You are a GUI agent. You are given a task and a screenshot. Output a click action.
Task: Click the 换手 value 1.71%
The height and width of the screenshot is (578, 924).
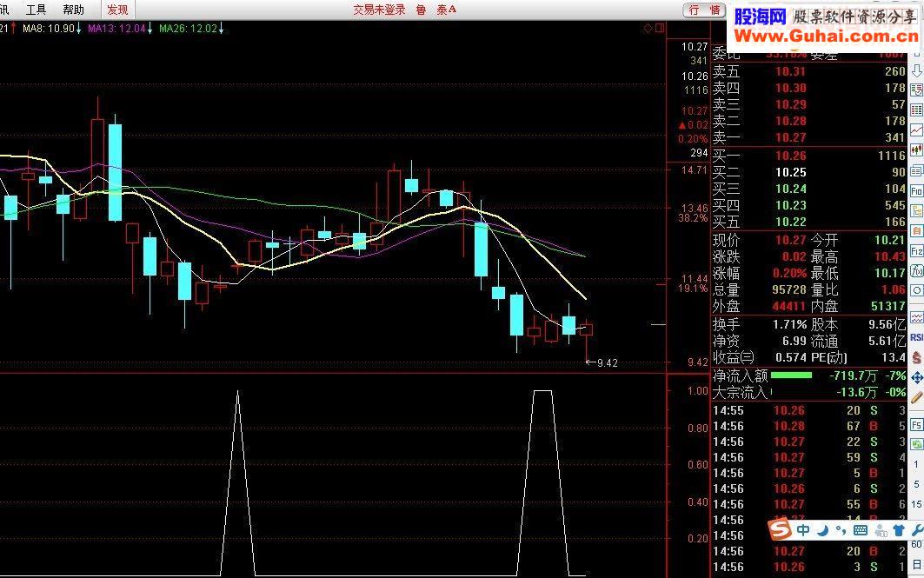click(789, 325)
